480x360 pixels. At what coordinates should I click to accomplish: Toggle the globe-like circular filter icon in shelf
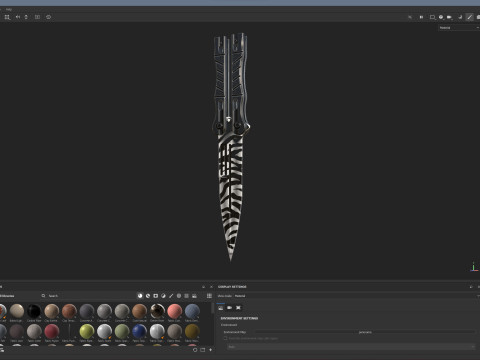(x=179, y=296)
